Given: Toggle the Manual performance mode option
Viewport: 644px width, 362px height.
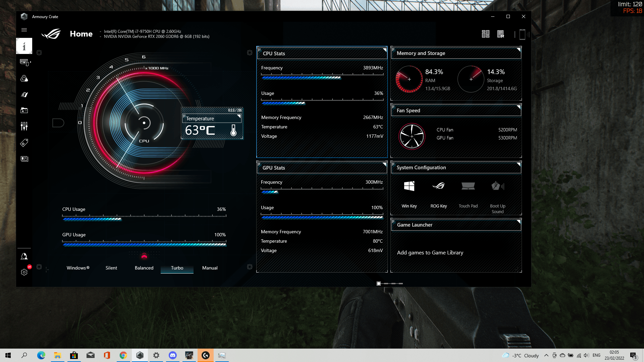Looking at the screenshot, I should (x=210, y=267).
